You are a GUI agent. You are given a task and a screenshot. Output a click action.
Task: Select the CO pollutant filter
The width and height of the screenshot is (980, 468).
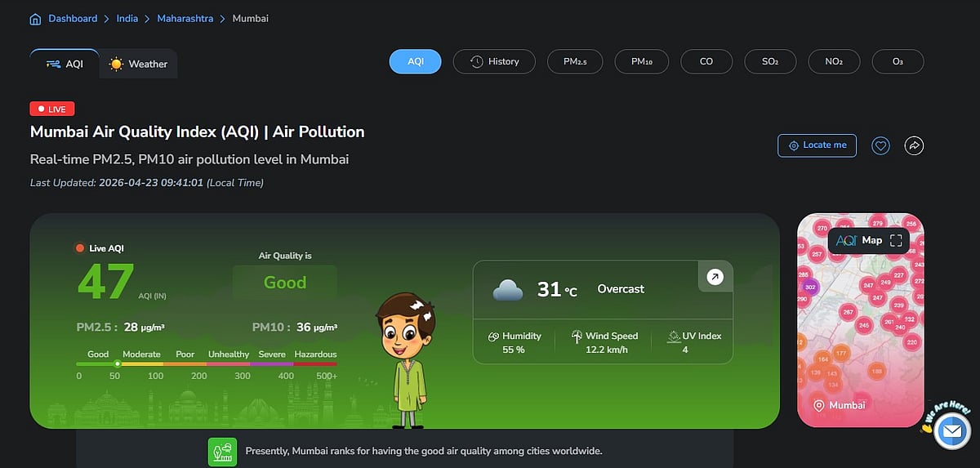click(706, 61)
